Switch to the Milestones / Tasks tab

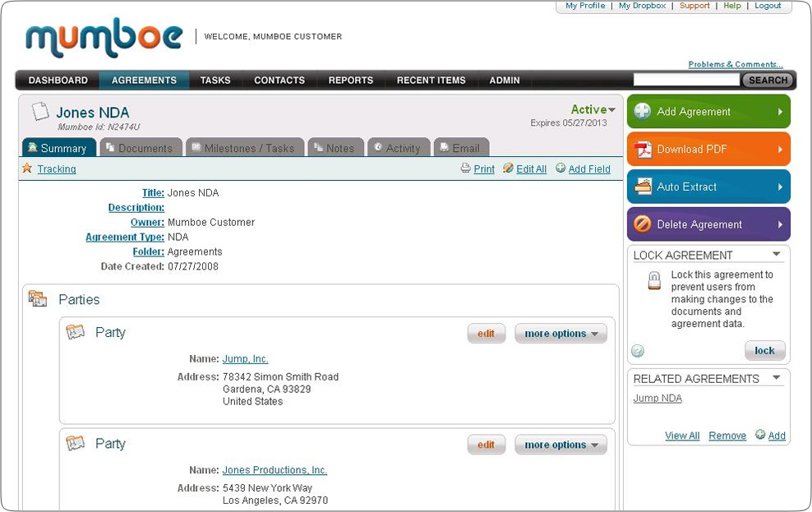click(245, 148)
